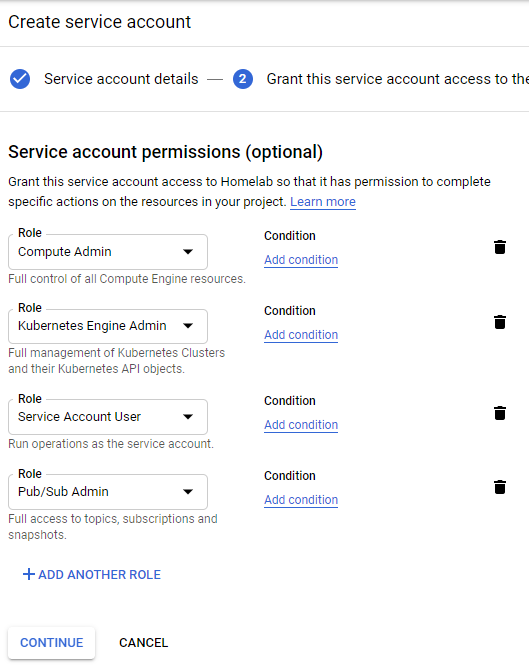Click the CONTINUE button
The width and height of the screenshot is (529, 668).
[x=52, y=642]
